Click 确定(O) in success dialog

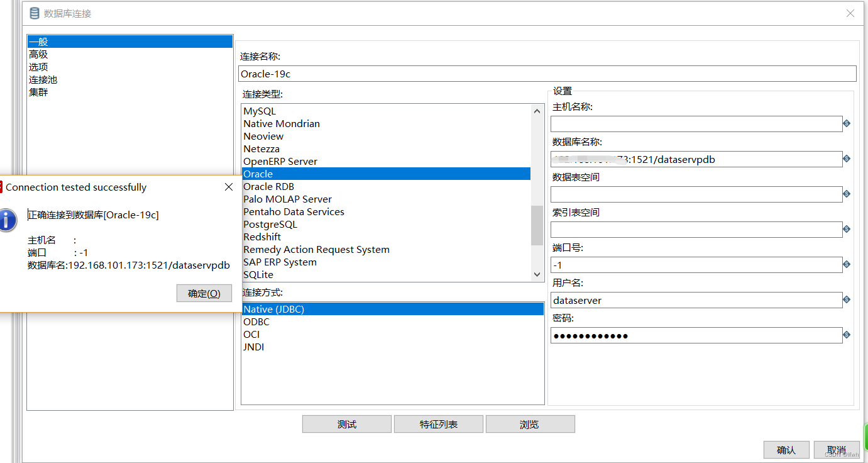(204, 293)
